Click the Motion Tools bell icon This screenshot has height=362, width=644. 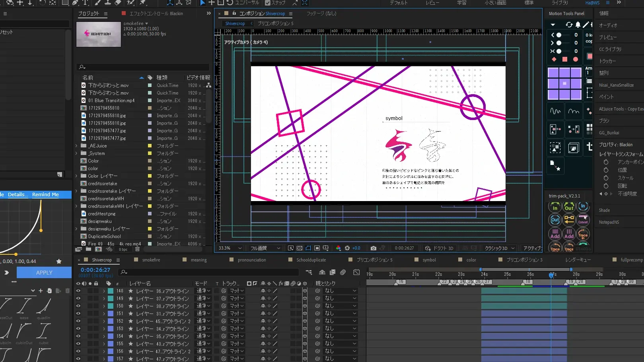pyautogui.click(x=578, y=25)
